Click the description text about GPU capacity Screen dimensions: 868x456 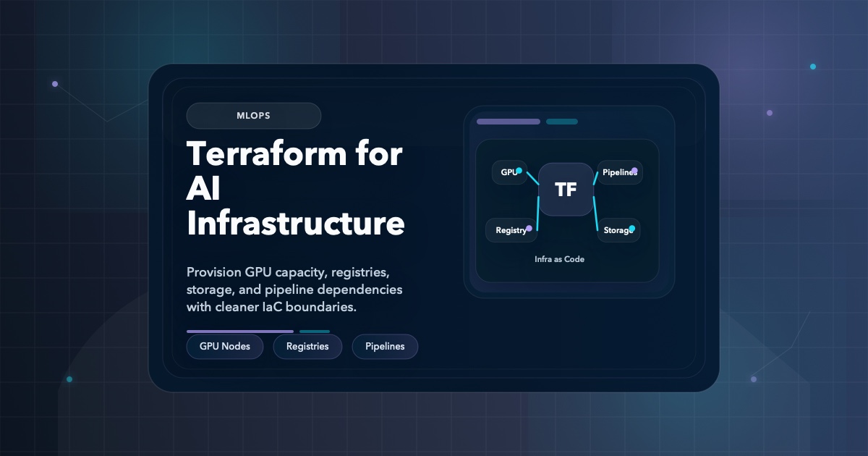click(x=294, y=289)
